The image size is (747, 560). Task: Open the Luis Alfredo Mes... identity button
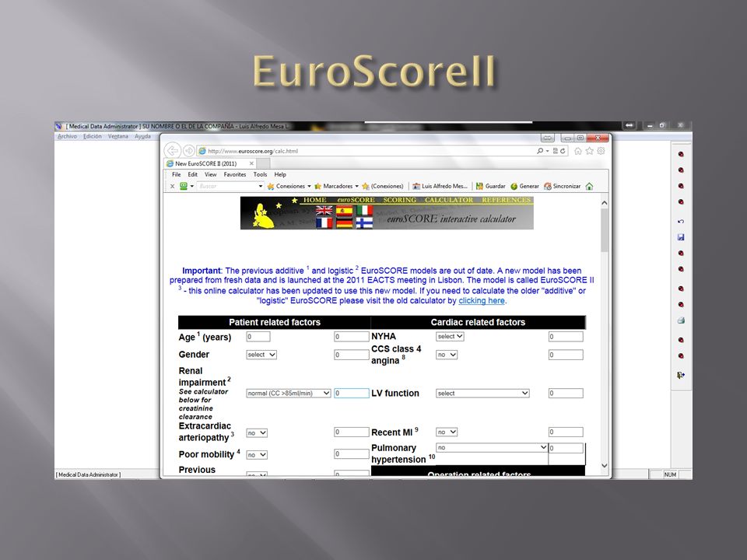(x=440, y=186)
